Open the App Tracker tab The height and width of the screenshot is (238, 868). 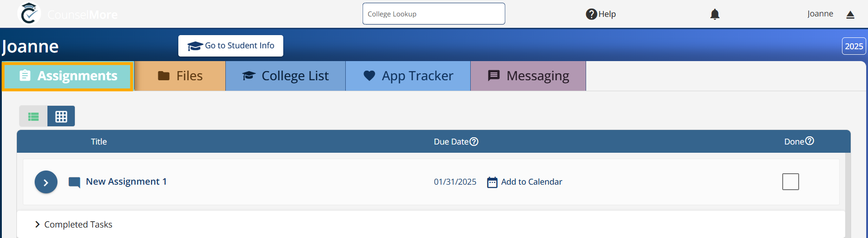[408, 76]
